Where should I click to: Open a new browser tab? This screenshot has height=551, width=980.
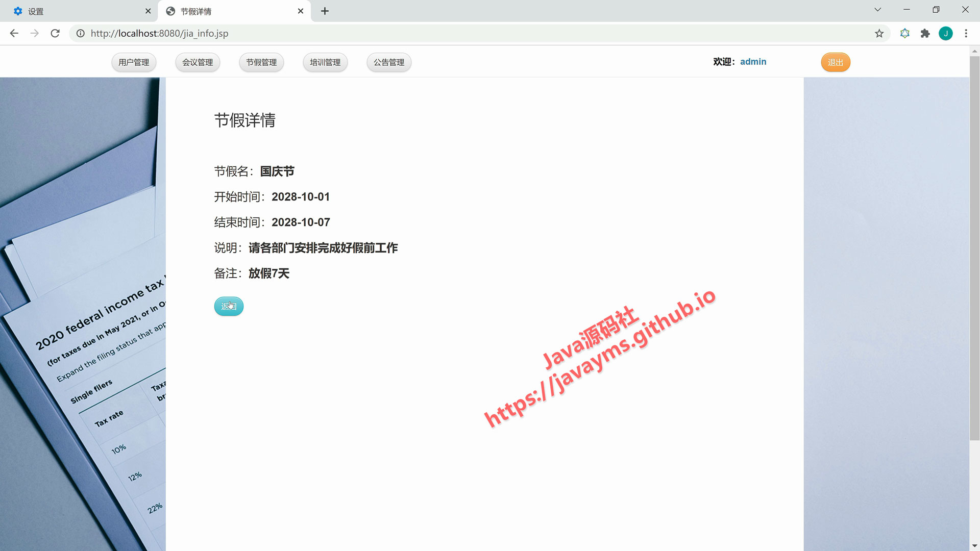325,11
